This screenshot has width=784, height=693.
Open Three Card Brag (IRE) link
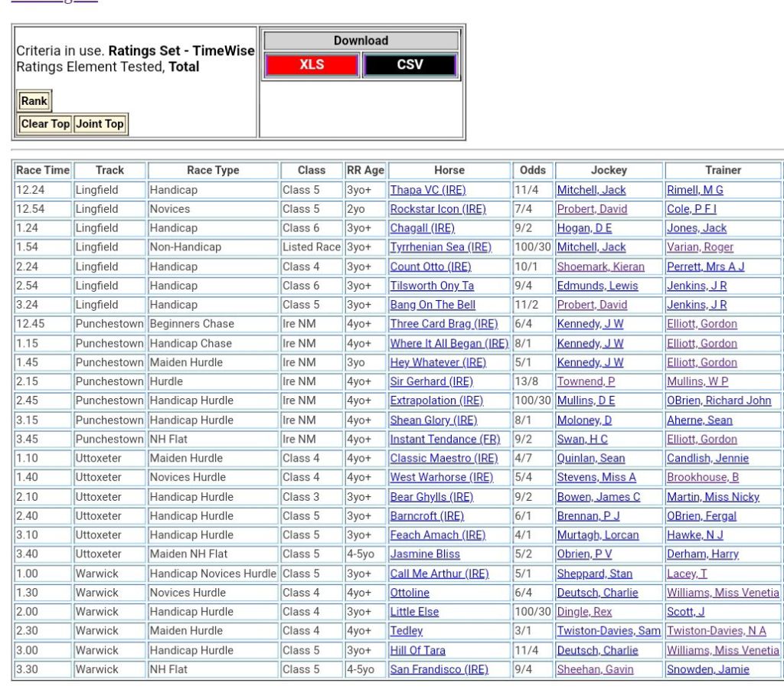(443, 324)
